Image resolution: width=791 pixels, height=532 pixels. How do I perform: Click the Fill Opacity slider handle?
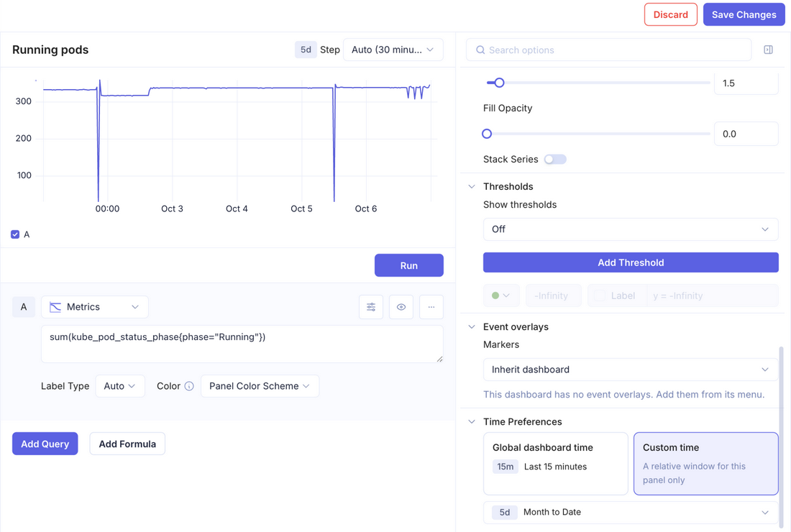(x=487, y=134)
